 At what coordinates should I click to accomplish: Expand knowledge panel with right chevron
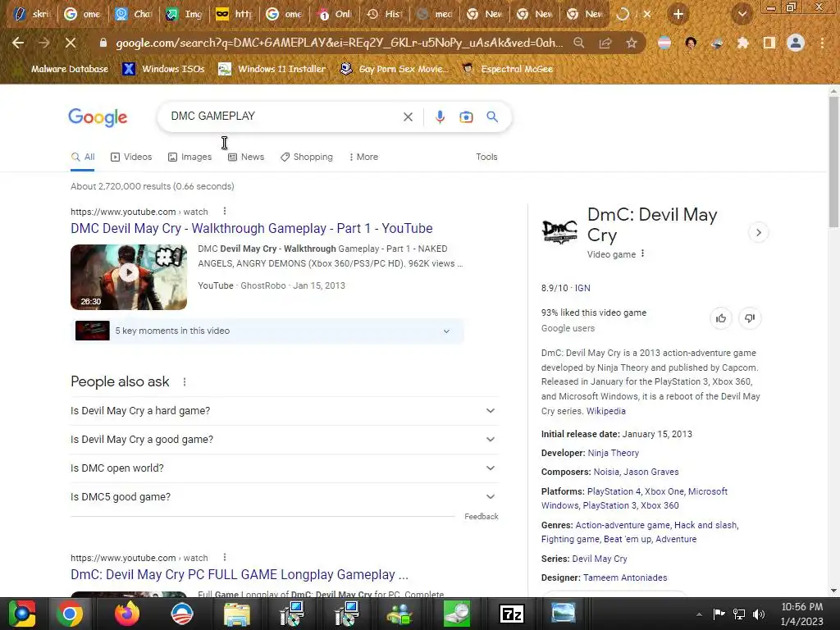(x=758, y=232)
